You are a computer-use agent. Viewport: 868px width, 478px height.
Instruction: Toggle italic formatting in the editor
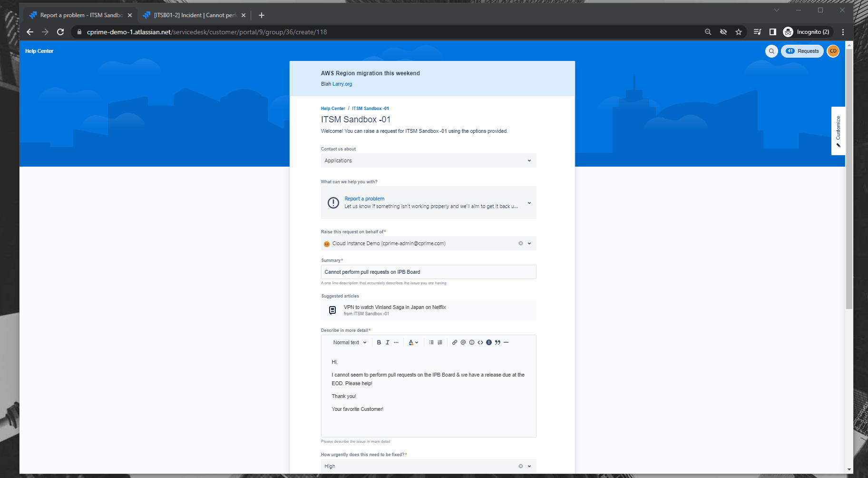click(387, 342)
